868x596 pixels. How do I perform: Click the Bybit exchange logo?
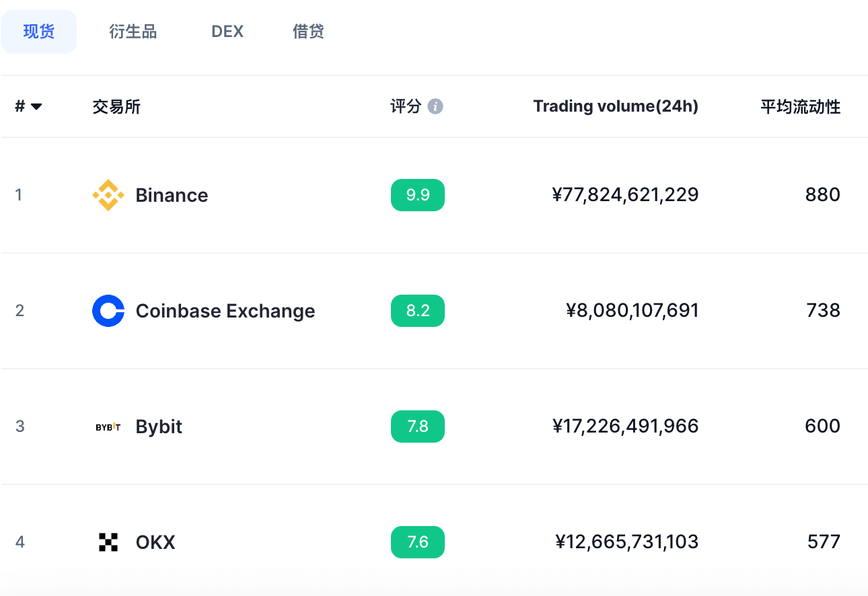coord(109,426)
